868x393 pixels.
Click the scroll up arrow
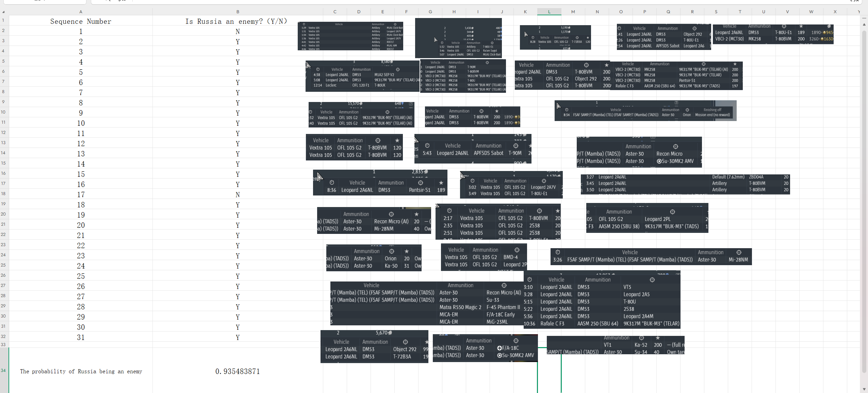(x=864, y=24)
